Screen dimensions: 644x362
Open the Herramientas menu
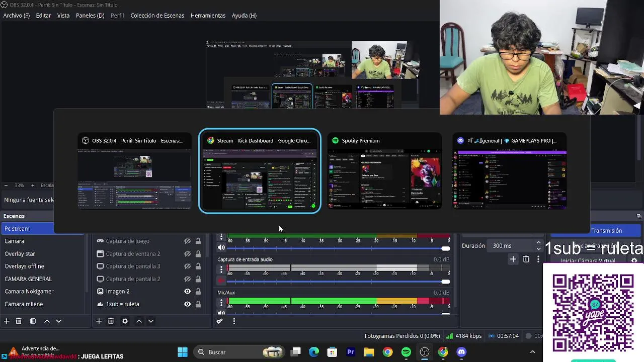tap(208, 16)
